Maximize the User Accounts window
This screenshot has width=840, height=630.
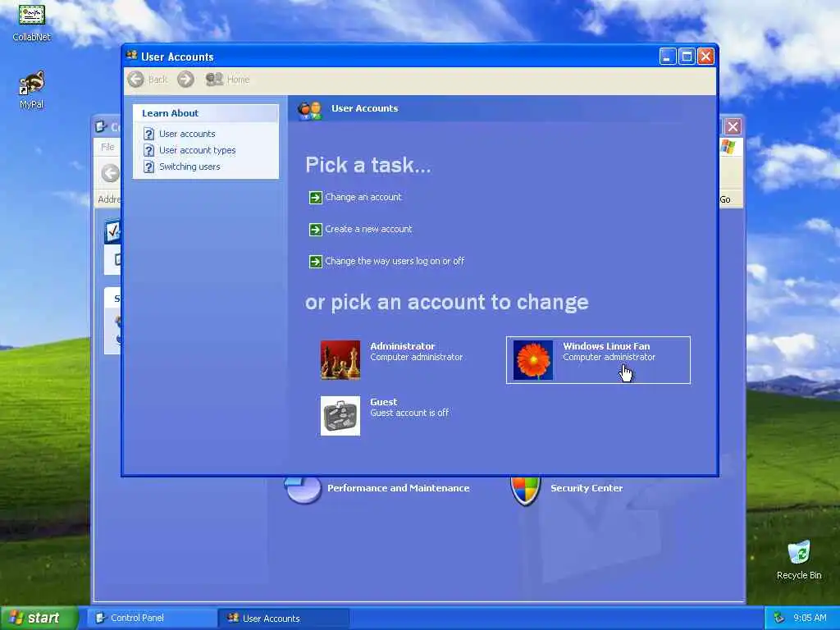click(x=687, y=57)
